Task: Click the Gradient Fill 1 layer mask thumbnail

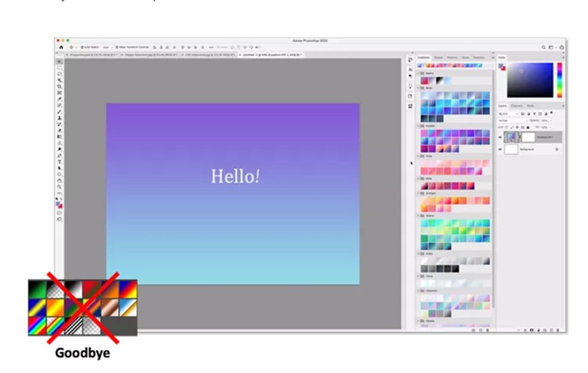Action: pos(528,137)
